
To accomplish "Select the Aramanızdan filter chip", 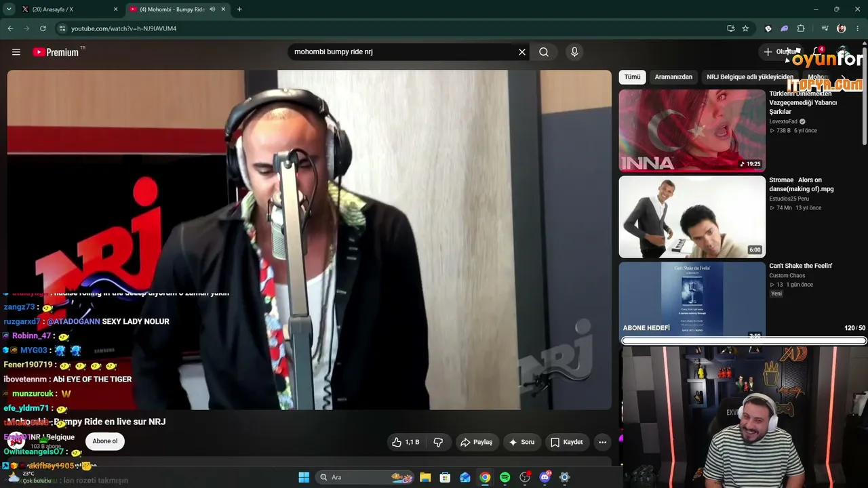I will [673, 77].
